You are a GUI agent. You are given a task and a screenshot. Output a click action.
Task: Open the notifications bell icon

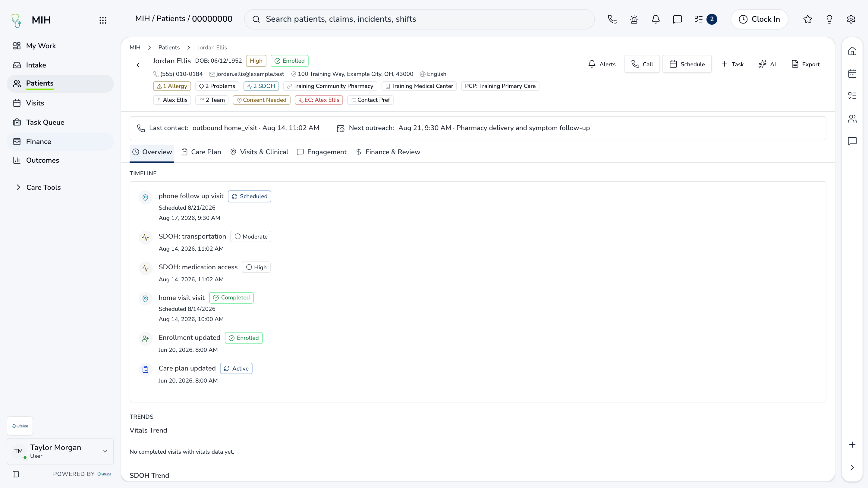pyautogui.click(x=656, y=19)
